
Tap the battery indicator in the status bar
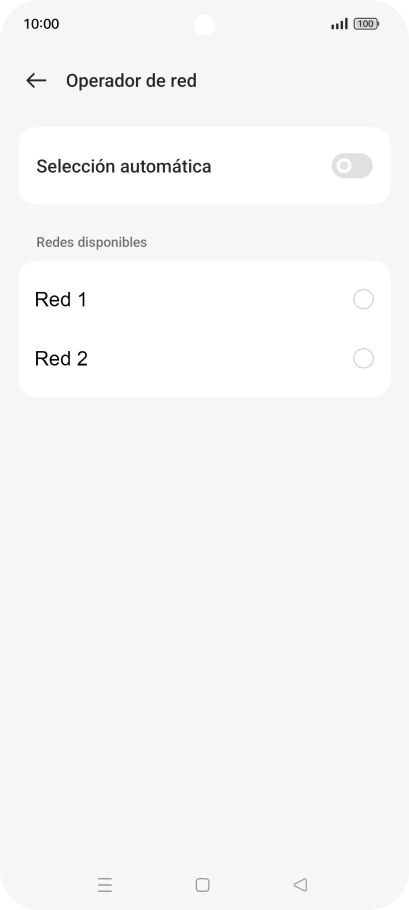pyautogui.click(x=366, y=24)
